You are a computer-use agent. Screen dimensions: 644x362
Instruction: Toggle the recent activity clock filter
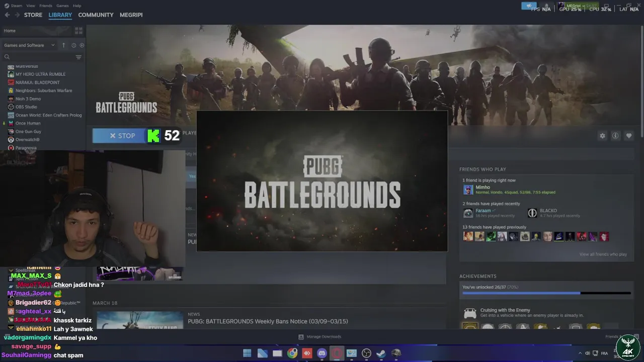tap(73, 45)
